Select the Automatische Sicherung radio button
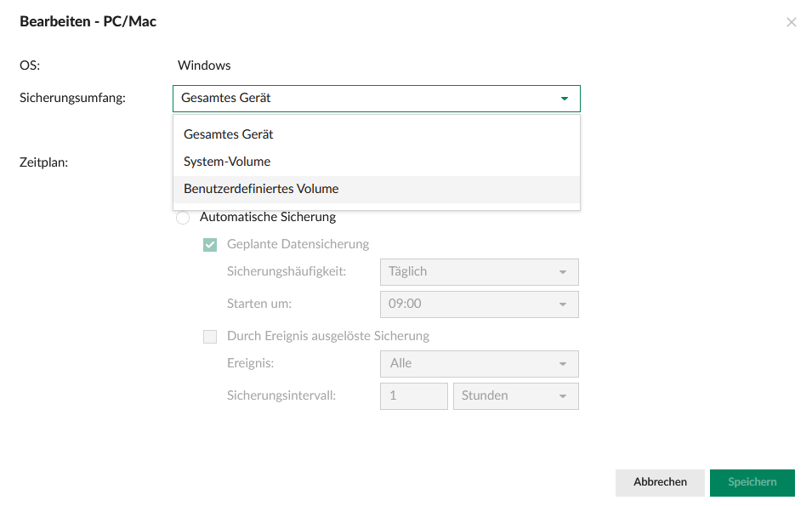This screenshot has height=506, width=812. tap(183, 218)
